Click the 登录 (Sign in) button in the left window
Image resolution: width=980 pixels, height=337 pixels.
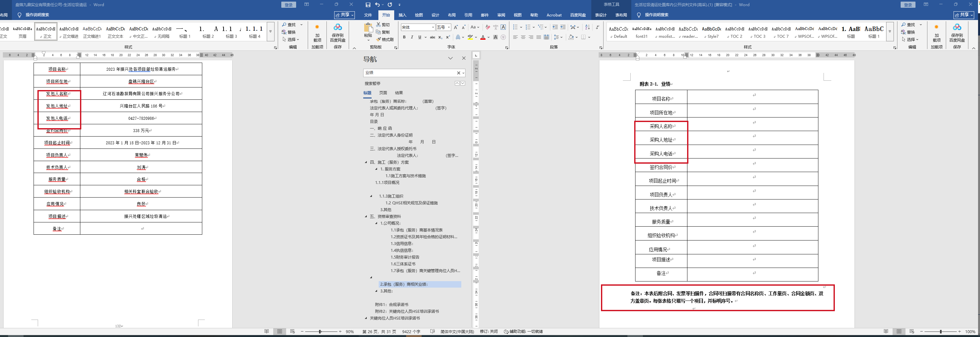pyautogui.click(x=289, y=5)
